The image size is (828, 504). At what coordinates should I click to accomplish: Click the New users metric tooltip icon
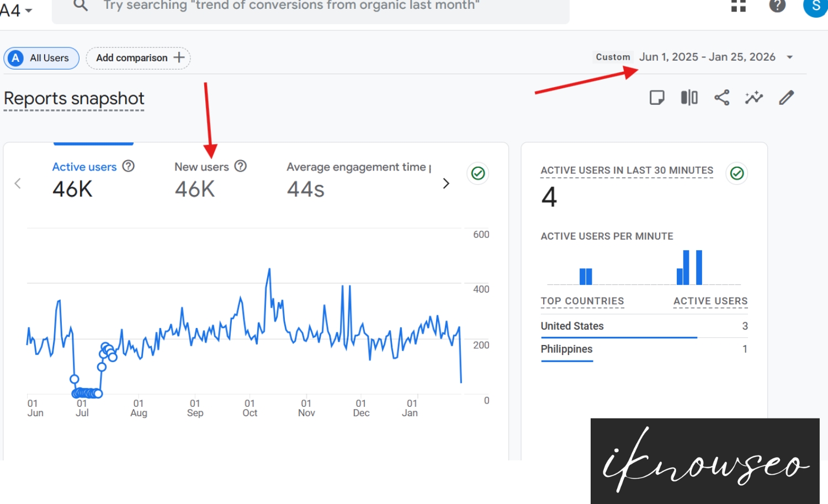tap(241, 166)
